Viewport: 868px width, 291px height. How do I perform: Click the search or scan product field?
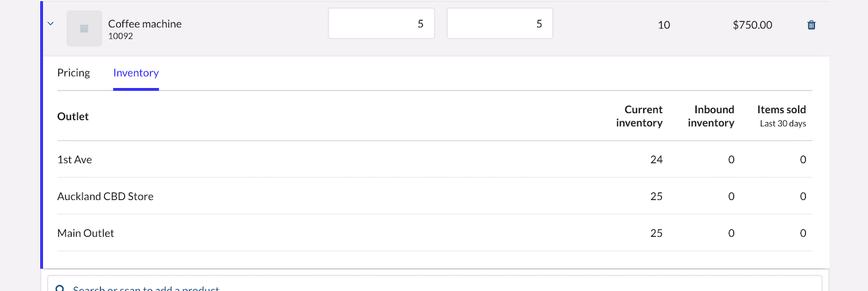(x=434, y=286)
